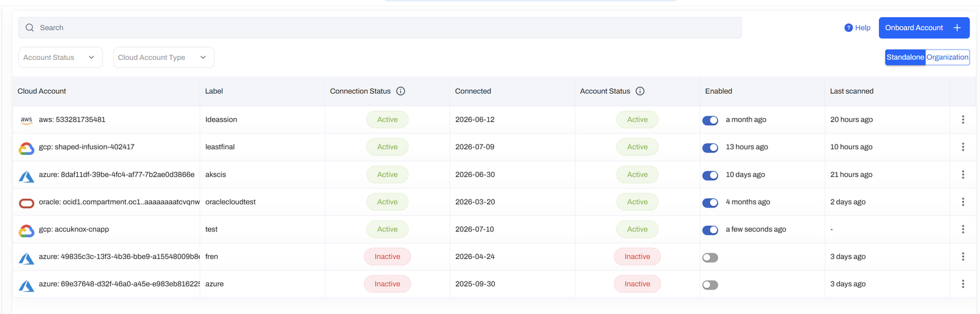Open the three-dot menu for the oraclecloudtest row

pyautogui.click(x=963, y=202)
